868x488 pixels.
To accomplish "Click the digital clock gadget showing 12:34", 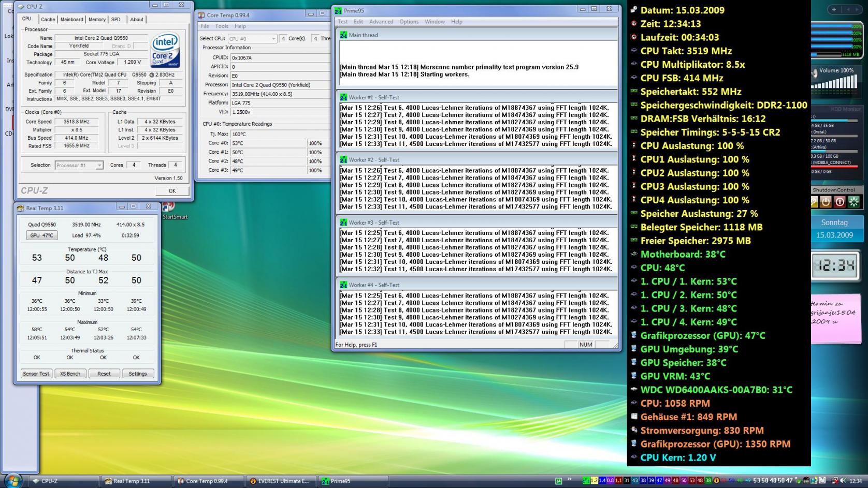I will (x=834, y=265).
